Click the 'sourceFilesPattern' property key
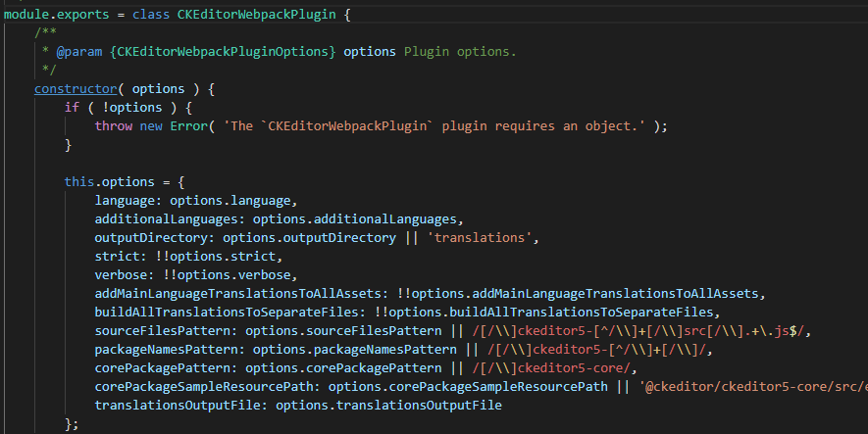868x434 pixels. click(162, 331)
